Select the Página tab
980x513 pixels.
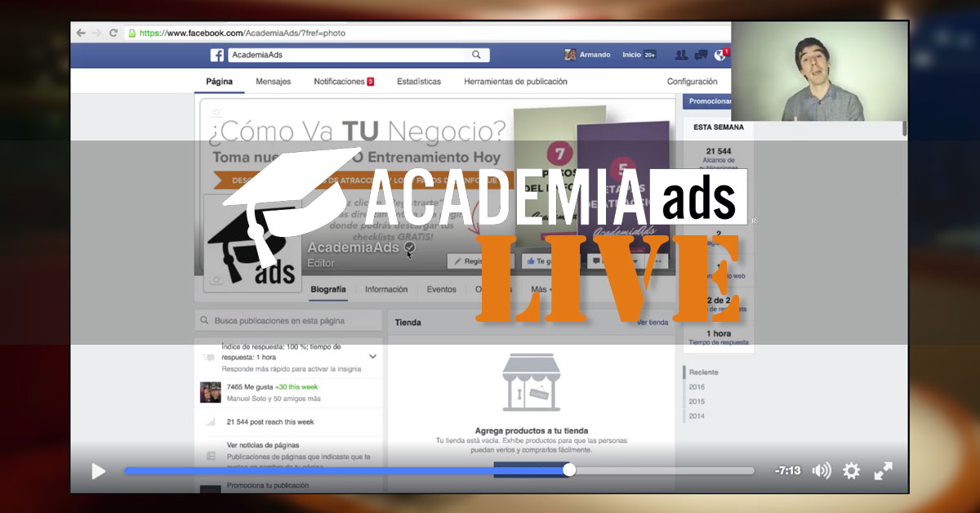[x=219, y=82]
